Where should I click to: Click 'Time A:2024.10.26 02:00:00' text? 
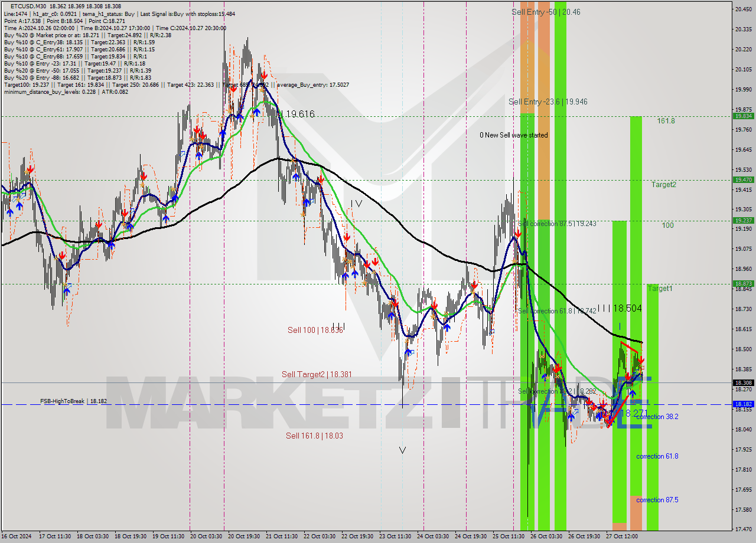coord(39,28)
